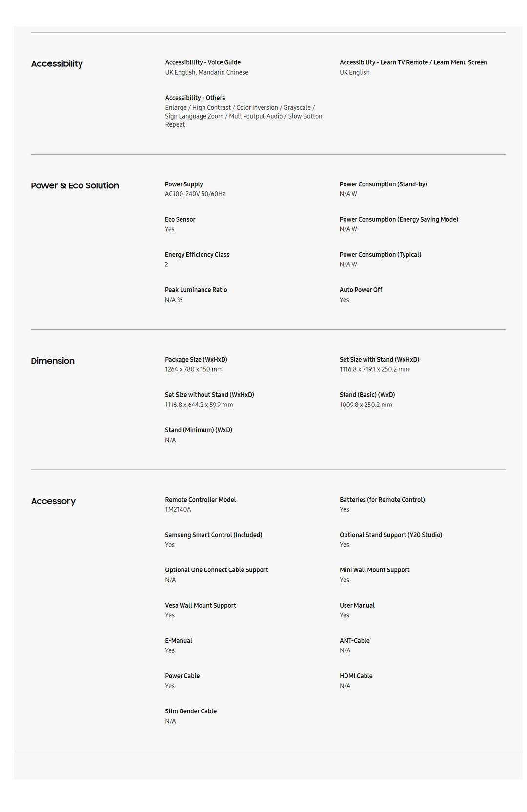Viewport: 527px width, 812px height.
Task: Click the Accessibility section heading
Action: click(57, 64)
